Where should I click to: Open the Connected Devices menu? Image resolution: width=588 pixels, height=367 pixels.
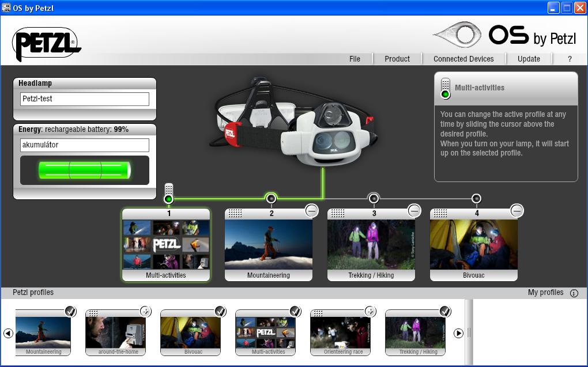(463, 59)
